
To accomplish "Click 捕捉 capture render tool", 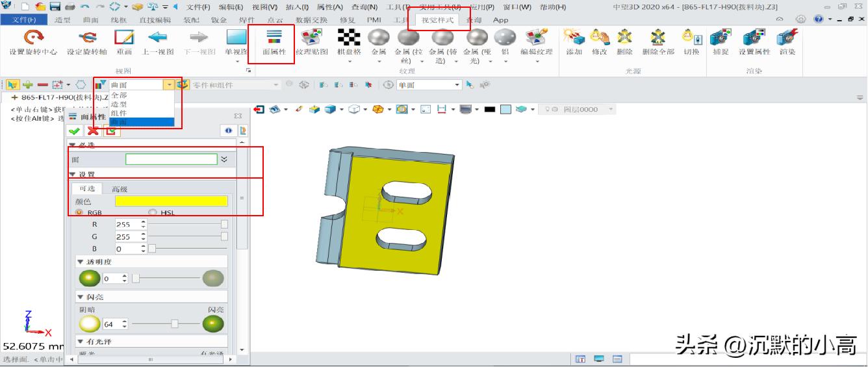I will (721, 43).
